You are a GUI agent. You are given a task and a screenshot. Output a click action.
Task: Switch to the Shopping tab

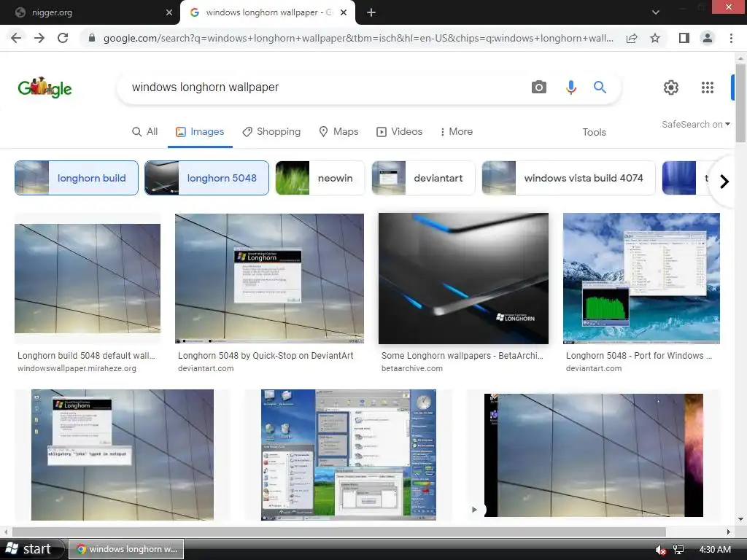(271, 132)
